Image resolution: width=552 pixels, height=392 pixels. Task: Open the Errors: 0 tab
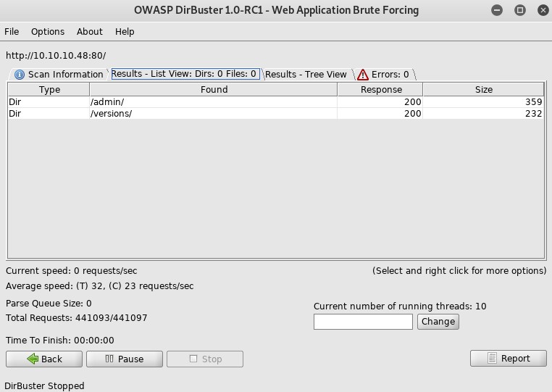pos(384,75)
